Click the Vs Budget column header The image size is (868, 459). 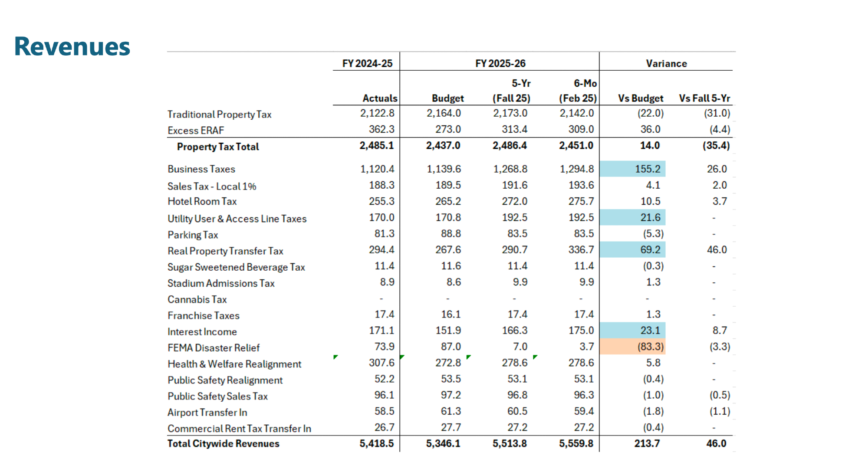[640, 98]
